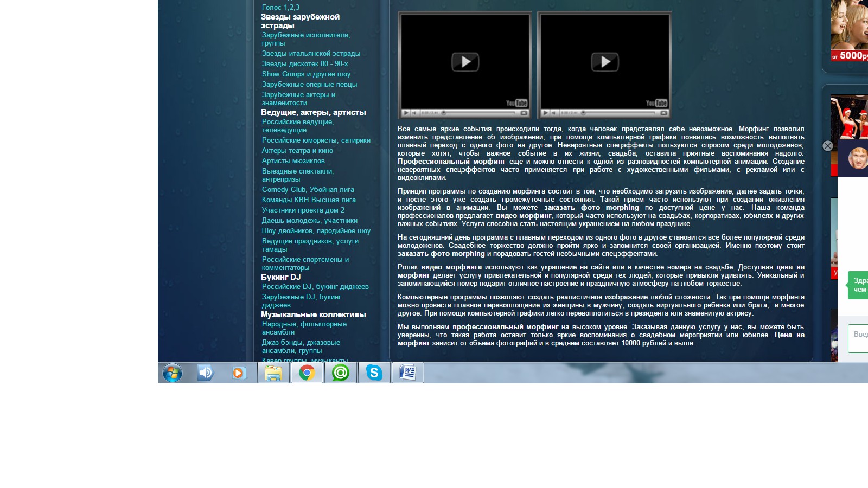868x488 pixels.
Task: Open 'Российские спортсмены и комментаторы' link
Action: pos(305,264)
